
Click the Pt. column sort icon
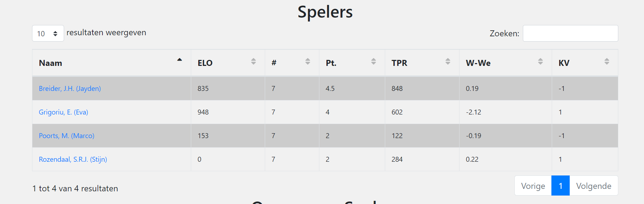click(374, 61)
